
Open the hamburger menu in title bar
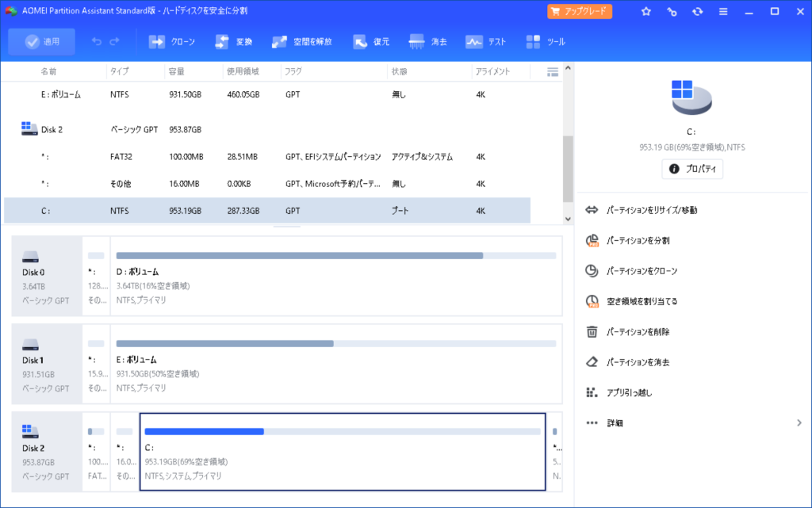coord(723,11)
